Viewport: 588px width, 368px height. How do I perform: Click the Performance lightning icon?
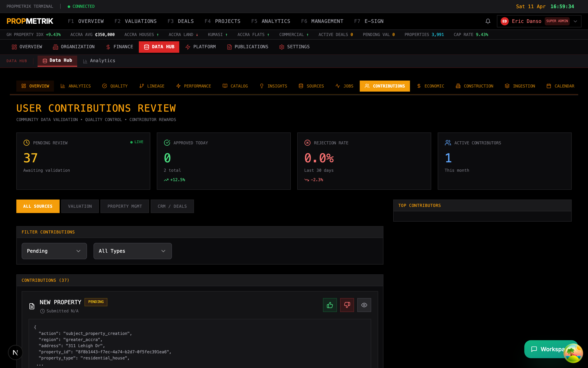click(178, 86)
